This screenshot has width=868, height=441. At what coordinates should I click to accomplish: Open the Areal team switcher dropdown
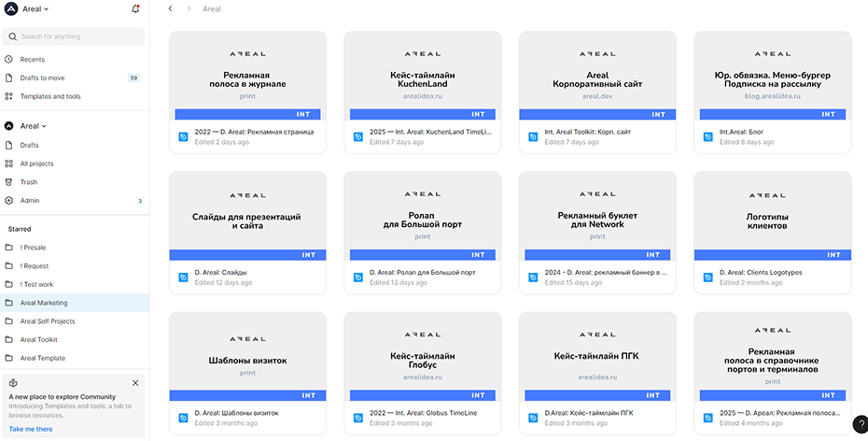point(33,126)
